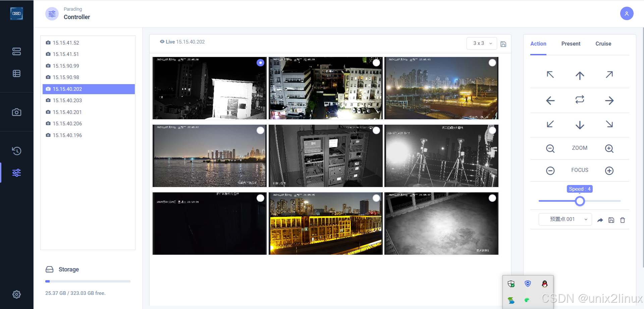Tilt camera down with down arrow
This screenshot has height=309, width=644.
580,125
